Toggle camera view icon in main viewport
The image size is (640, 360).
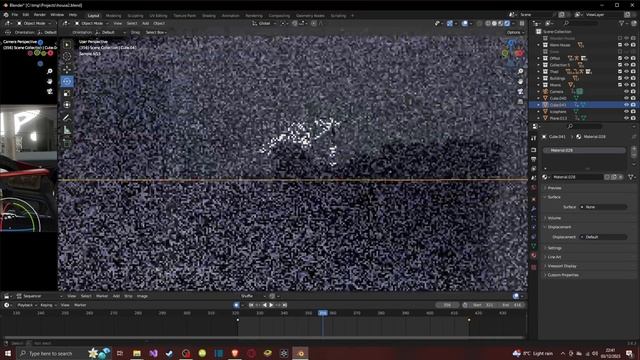pos(520,91)
